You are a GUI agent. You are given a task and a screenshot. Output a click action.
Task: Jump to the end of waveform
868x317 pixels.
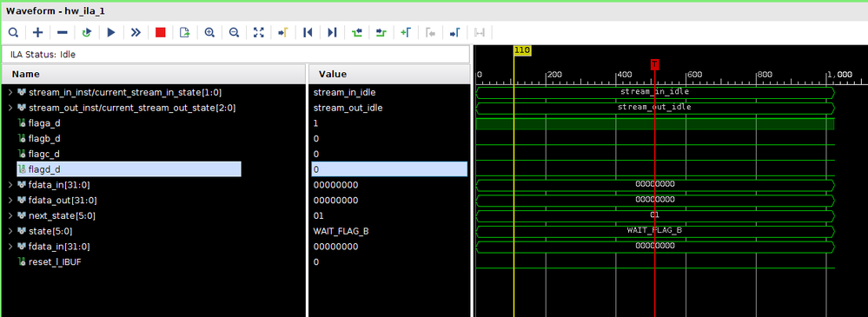tap(332, 33)
